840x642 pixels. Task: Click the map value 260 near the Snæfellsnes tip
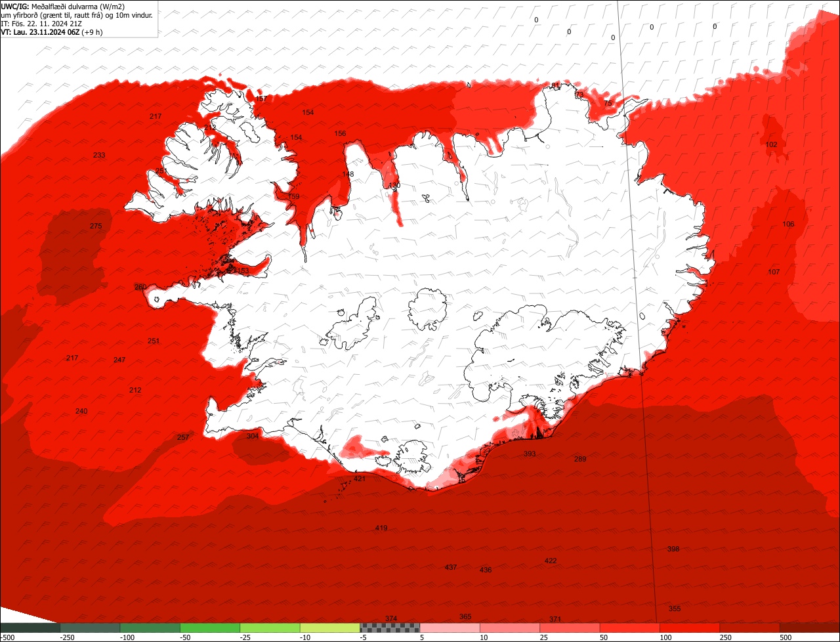point(140,288)
